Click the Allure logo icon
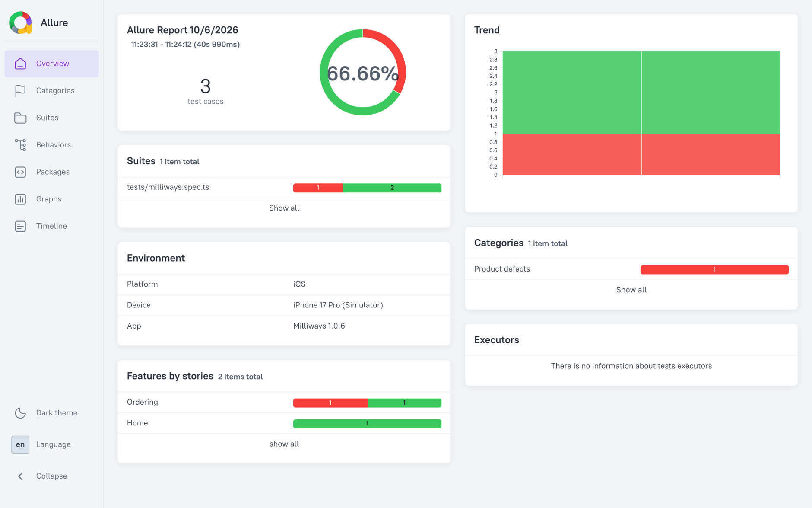The width and height of the screenshot is (812, 508). coord(20,22)
